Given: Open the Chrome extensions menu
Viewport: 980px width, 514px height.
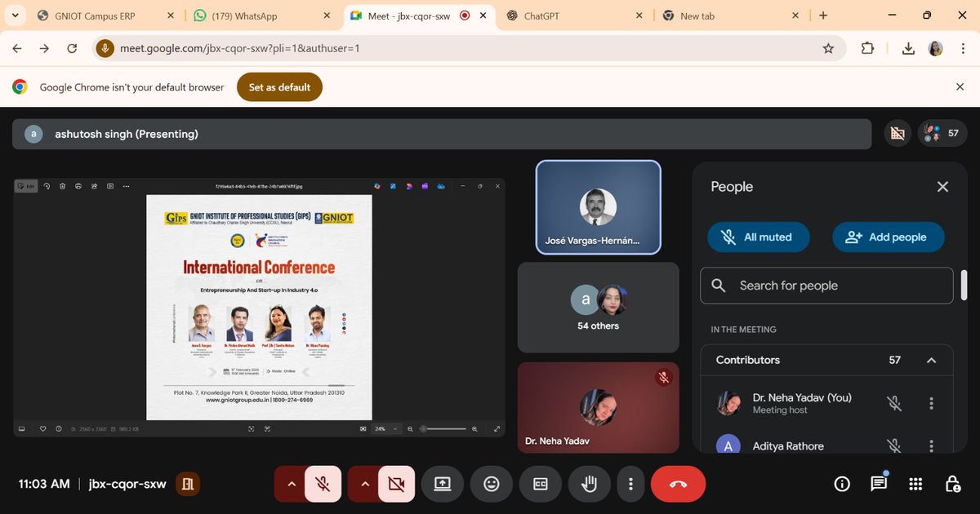Looking at the screenshot, I should [x=868, y=48].
